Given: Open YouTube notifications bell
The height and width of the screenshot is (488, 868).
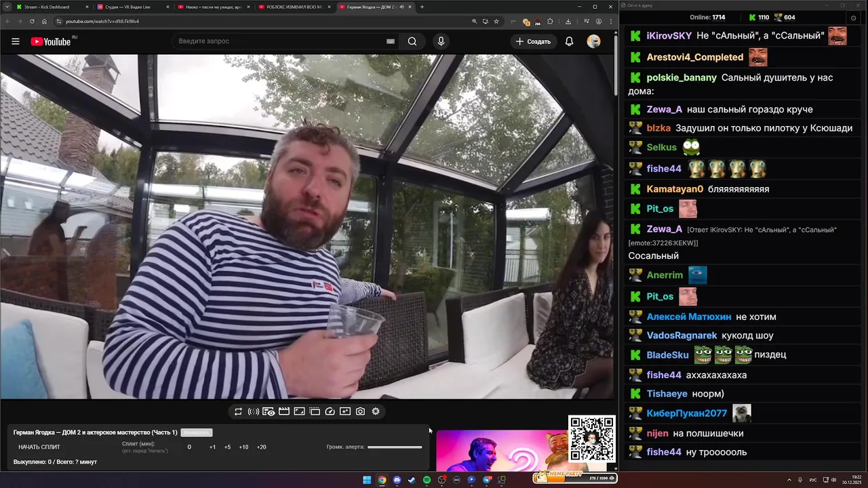Looking at the screenshot, I should click(x=569, y=41).
